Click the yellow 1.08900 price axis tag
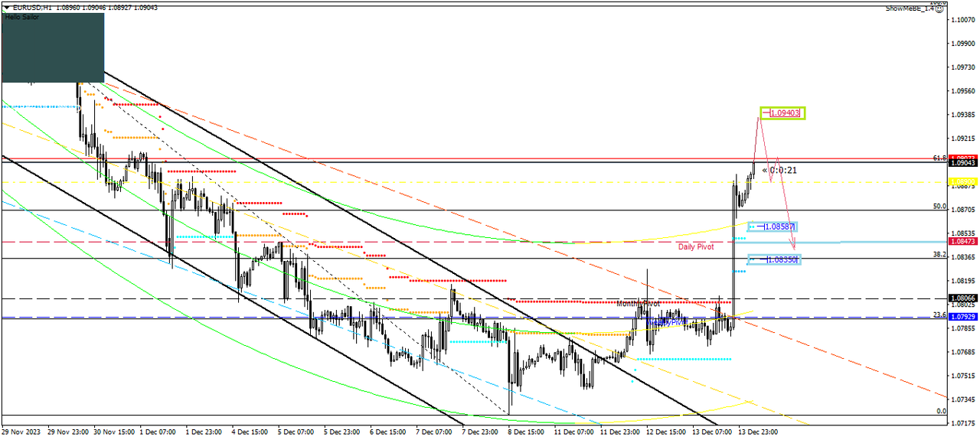 pyautogui.click(x=962, y=182)
